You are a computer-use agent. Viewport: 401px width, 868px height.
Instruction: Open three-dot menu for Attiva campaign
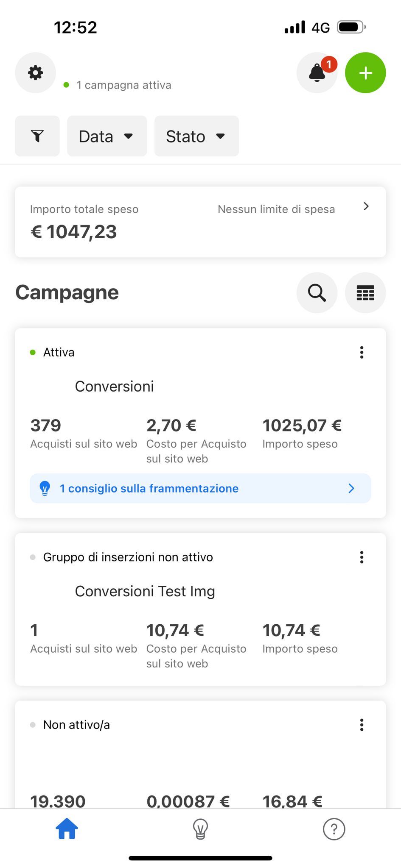point(362,352)
